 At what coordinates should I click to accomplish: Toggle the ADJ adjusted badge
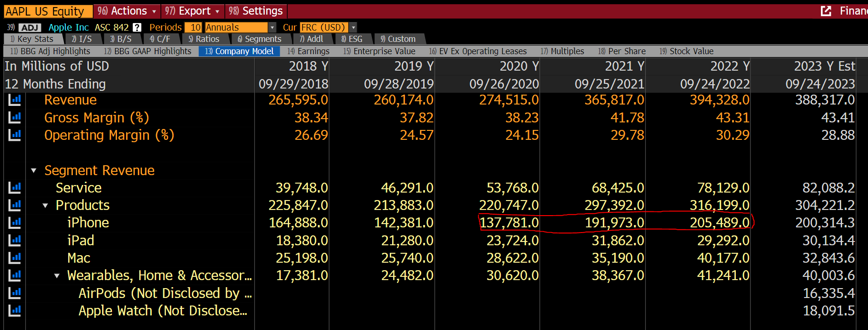click(x=30, y=27)
